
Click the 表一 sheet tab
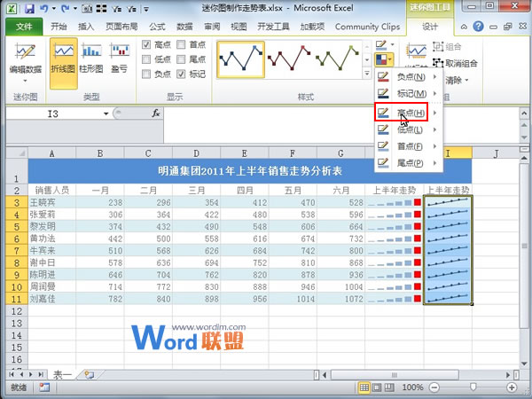(x=62, y=375)
